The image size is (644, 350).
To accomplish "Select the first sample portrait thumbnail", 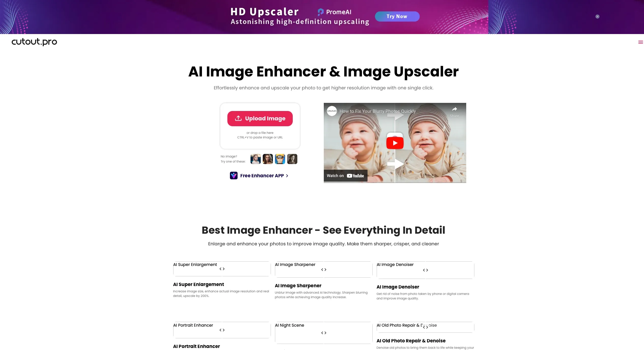I will (256, 159).
